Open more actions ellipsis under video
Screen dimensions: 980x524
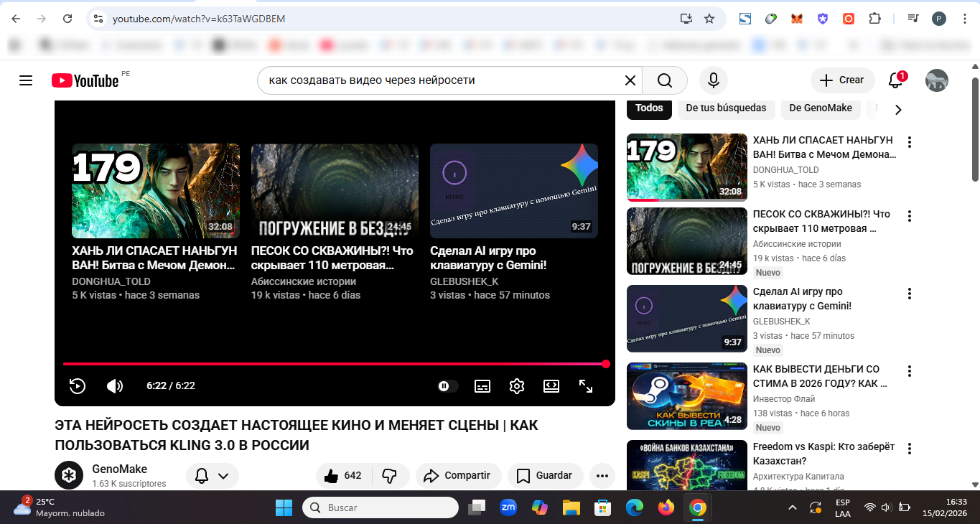pos(602,475)
